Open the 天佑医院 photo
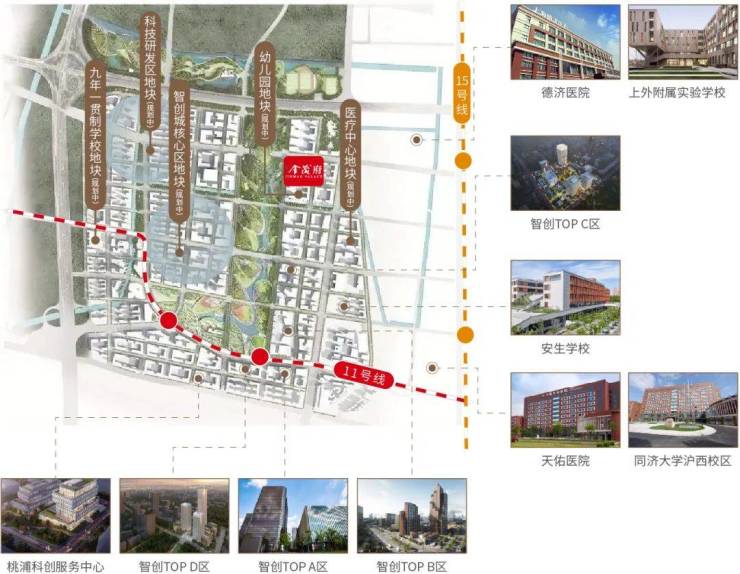 [x=565, y=410]
